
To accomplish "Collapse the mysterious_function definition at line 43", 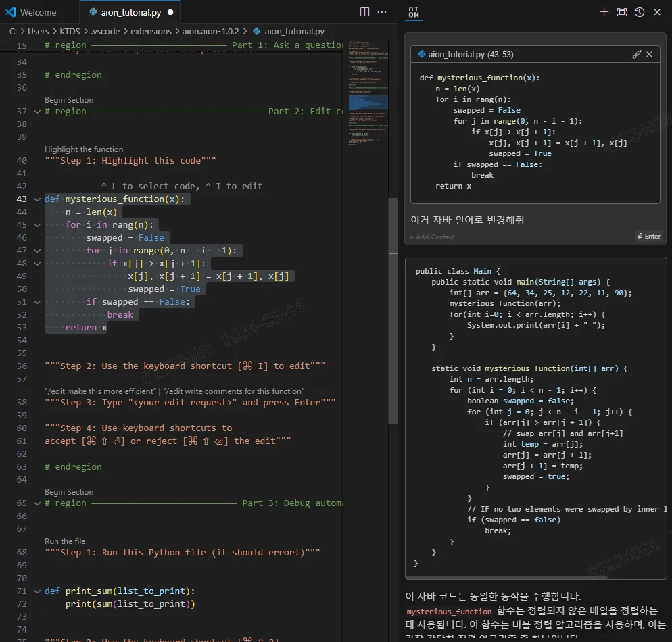I will coord(37,199).
